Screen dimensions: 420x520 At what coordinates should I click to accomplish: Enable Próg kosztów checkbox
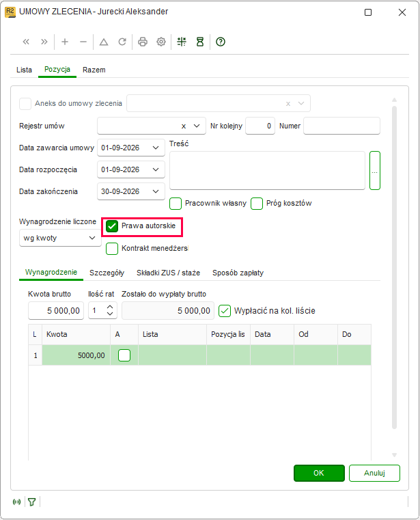coord(257,204)
